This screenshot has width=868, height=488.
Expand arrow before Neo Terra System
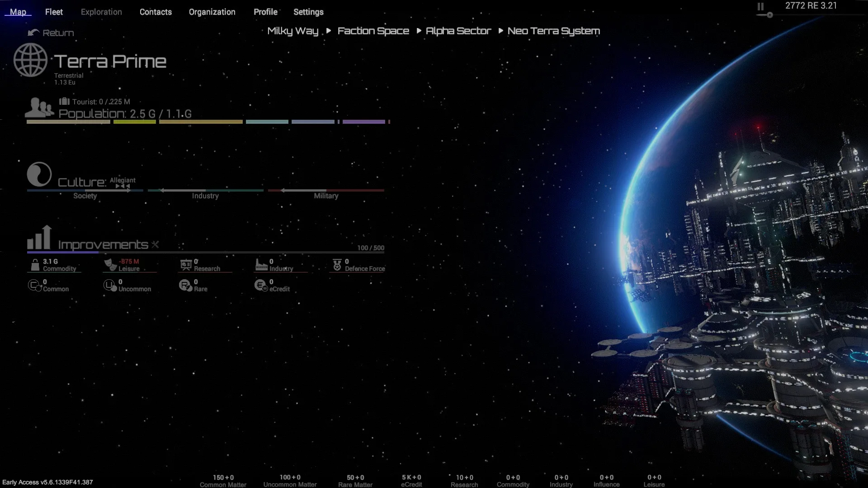500,31
